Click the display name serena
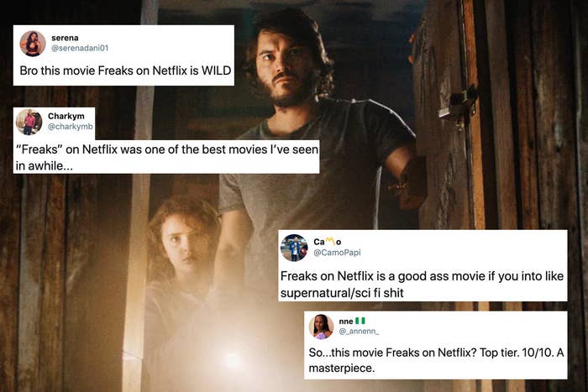 tap(65, 38)
